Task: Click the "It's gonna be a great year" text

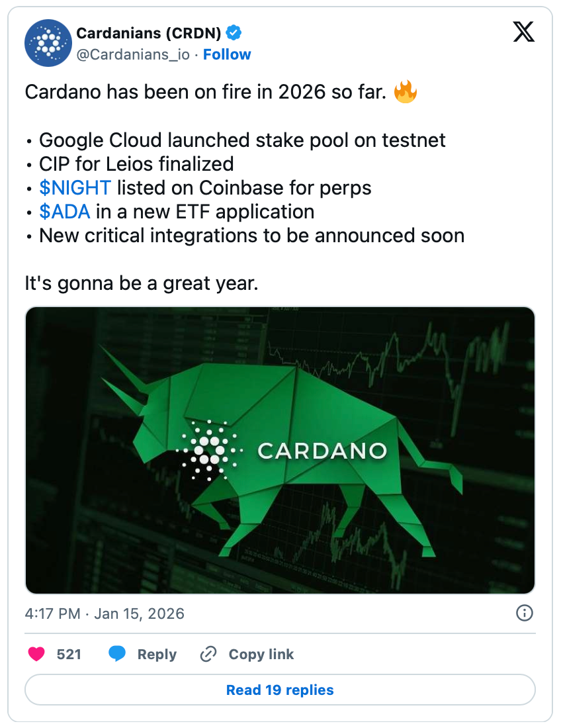Action: (x=141, y=283)
